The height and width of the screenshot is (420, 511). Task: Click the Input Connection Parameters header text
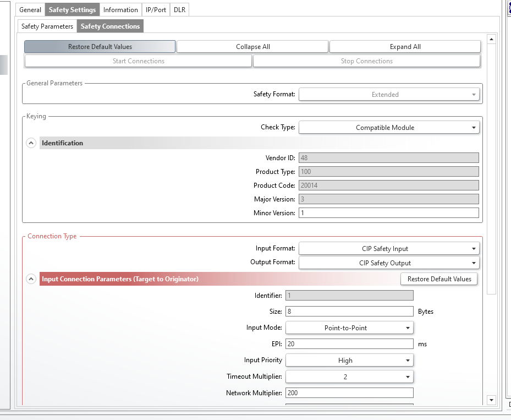point(120,279)
